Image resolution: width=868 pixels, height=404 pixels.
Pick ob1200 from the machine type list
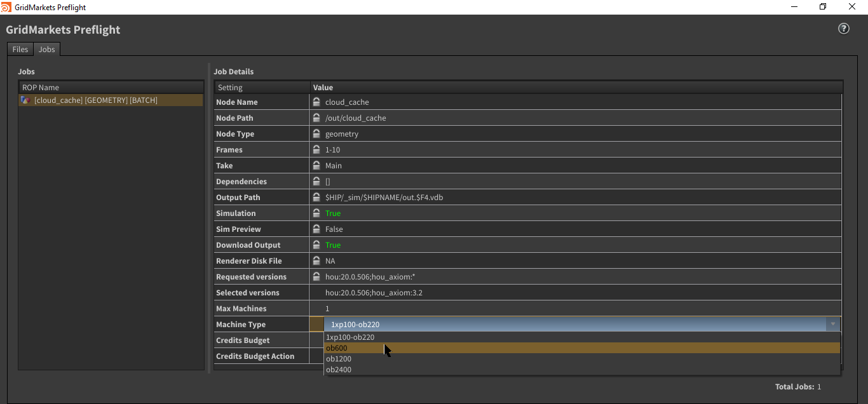click(x=582, y=359)
